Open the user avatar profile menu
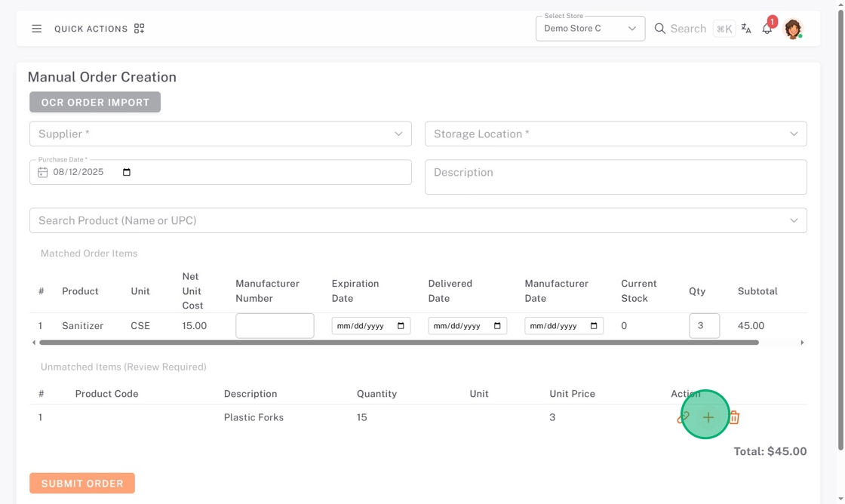The height and width of the screenshot is (504, 845). 792,29
